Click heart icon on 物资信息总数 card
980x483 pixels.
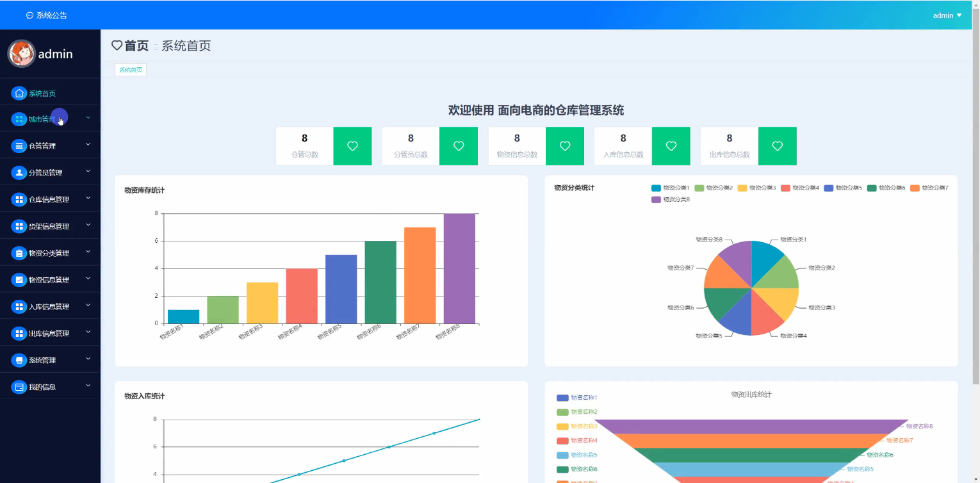click(565, 146)
